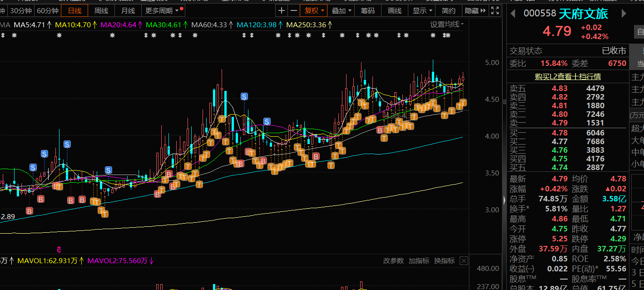Click the 480.00 volume axis label

coord(488,268)
